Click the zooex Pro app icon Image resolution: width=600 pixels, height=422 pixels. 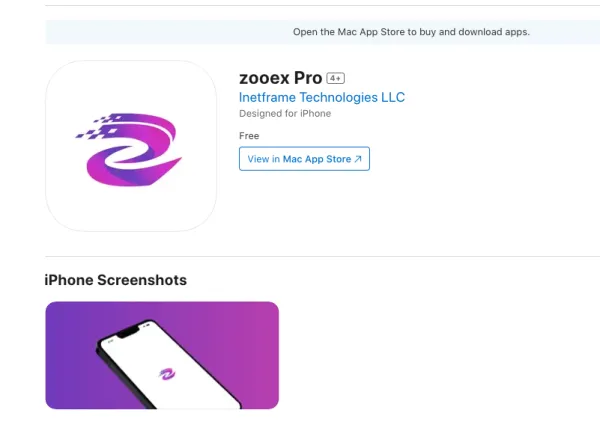[131, 146]
